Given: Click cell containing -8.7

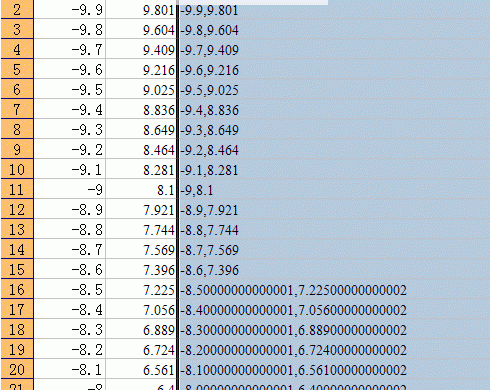Looking at the screenshot, I should click(x=70, y=249).
